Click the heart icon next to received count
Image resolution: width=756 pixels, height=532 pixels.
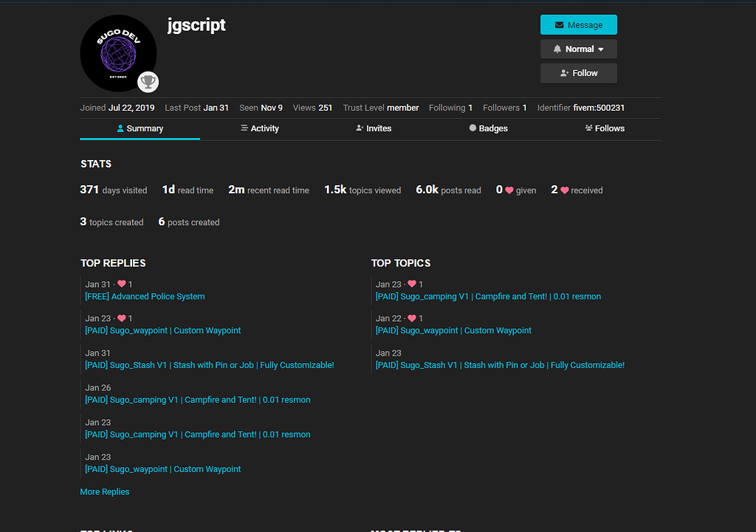coord(564,190)
